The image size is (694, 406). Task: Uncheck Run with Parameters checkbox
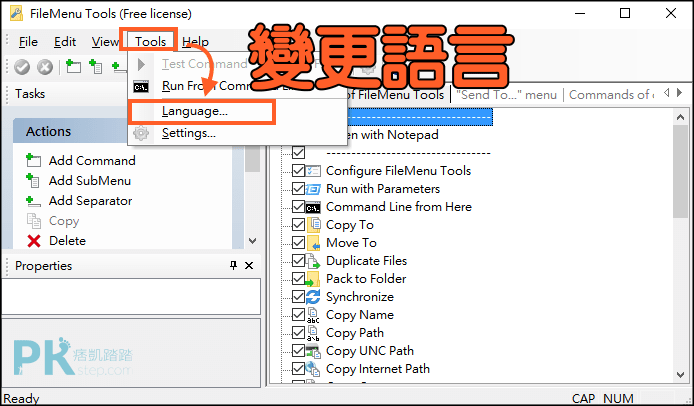point(299,189)
